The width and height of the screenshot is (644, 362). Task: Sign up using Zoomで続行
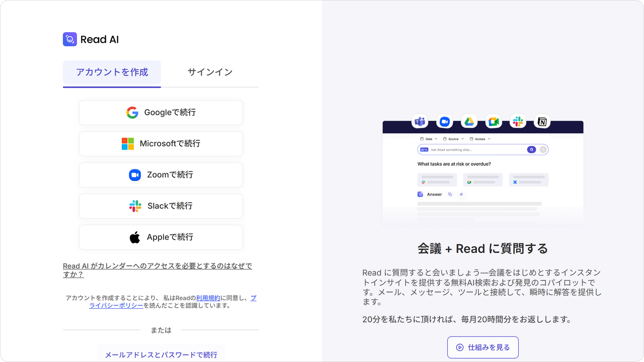pos(161,175)
